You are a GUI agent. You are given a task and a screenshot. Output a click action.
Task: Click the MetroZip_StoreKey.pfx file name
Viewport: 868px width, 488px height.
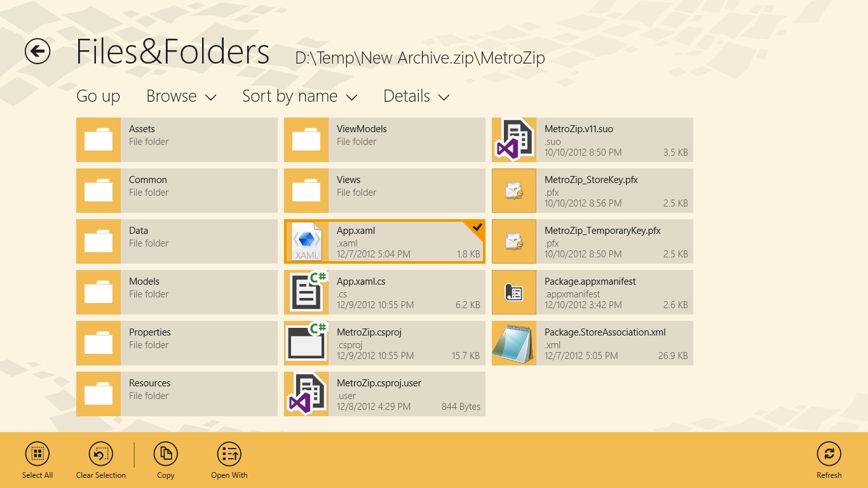(591, 180)
